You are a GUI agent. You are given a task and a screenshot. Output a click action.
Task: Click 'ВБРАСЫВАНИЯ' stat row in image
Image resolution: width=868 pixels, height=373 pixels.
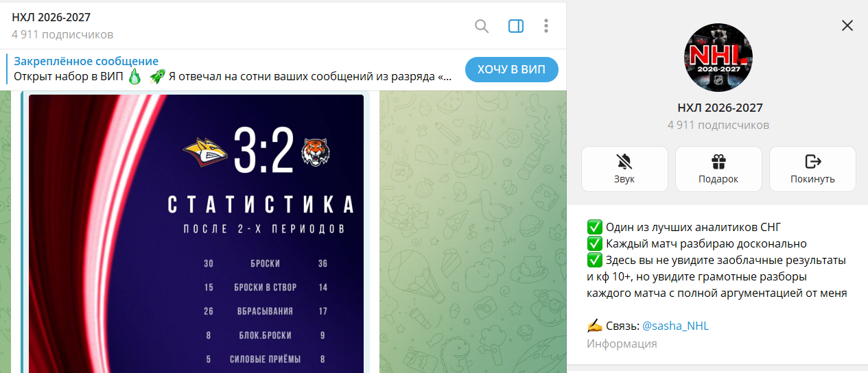(265, 311)
